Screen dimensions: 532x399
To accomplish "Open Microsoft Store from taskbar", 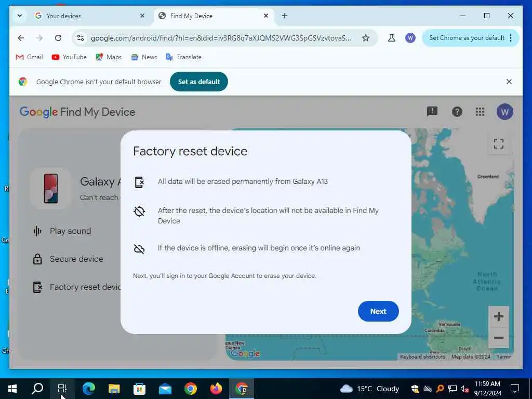I will [139, 389].
